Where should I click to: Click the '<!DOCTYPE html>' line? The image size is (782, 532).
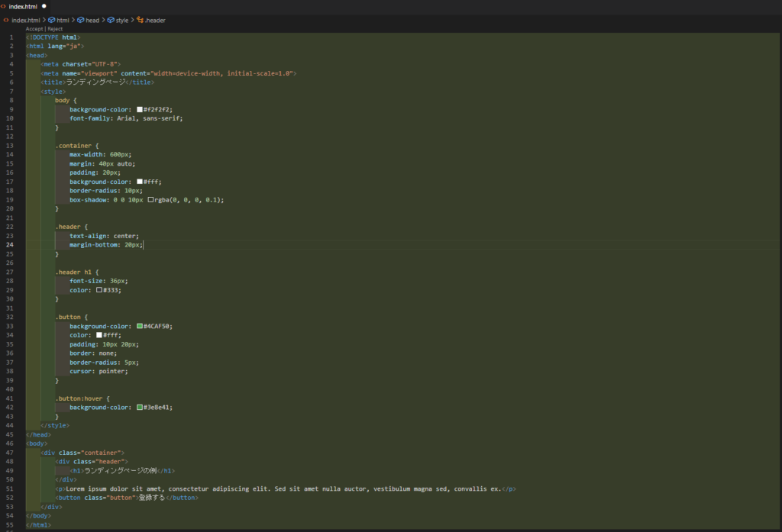(53, 37)
